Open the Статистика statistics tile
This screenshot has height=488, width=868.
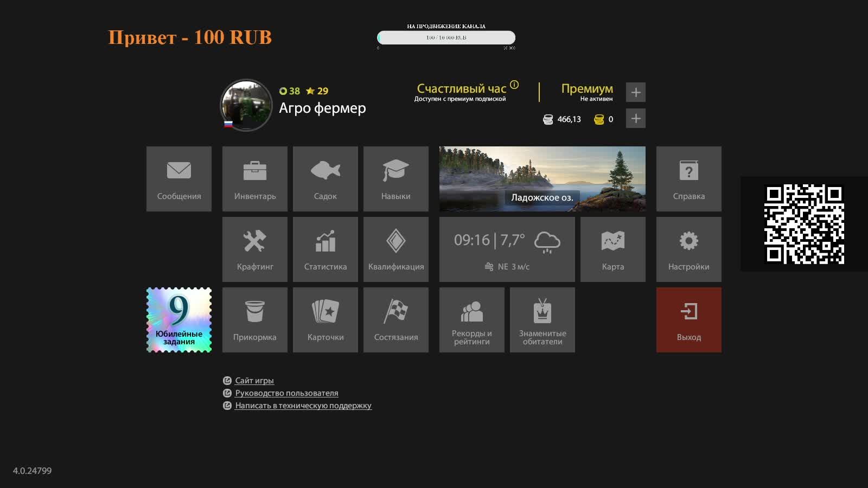coord(325,249)
